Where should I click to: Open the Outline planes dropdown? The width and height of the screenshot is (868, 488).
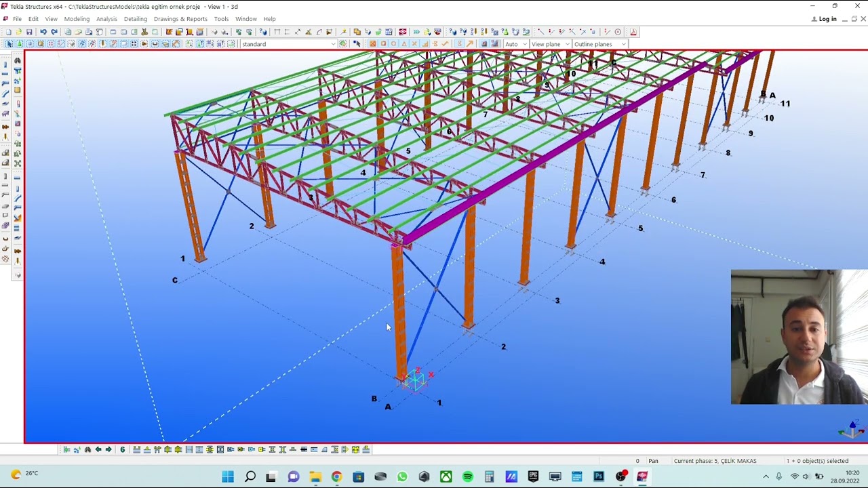[600, 44]
